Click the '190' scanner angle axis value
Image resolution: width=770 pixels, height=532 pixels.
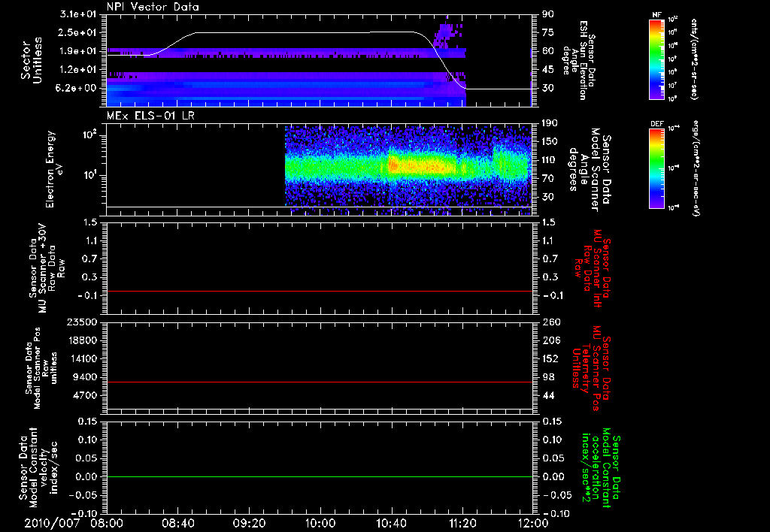pyautogui.click(x=550, y=123)
